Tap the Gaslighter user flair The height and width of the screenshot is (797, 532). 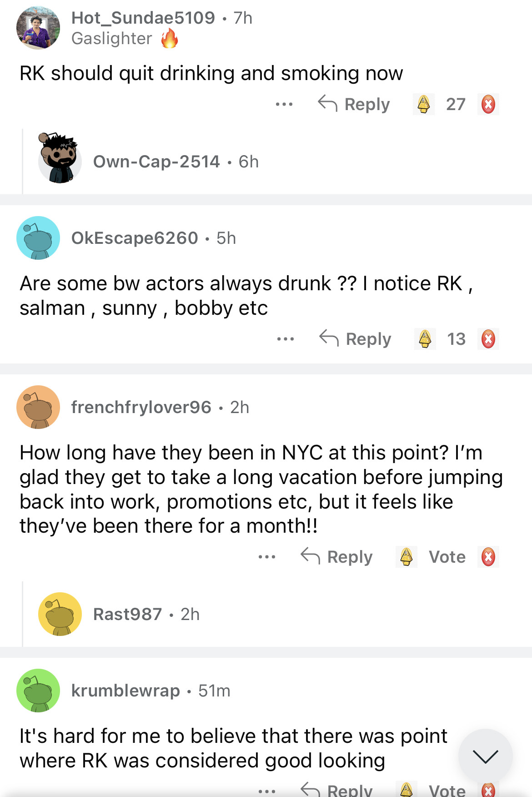click(x=112, y=39)
